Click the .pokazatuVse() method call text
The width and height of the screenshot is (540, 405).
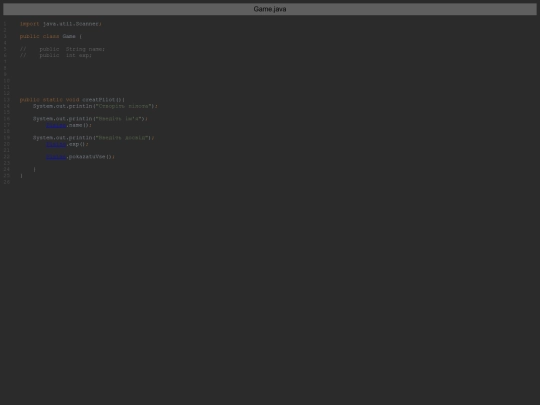[x=90, y=157]
